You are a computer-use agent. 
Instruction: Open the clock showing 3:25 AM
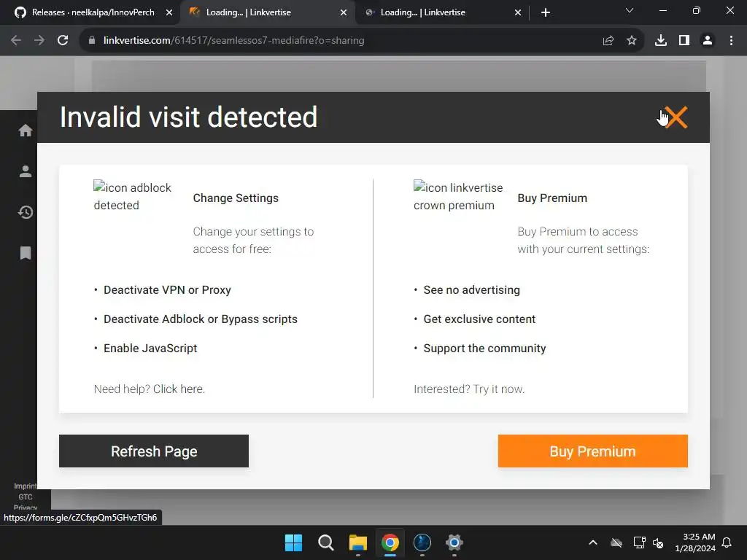click(695, 542)
